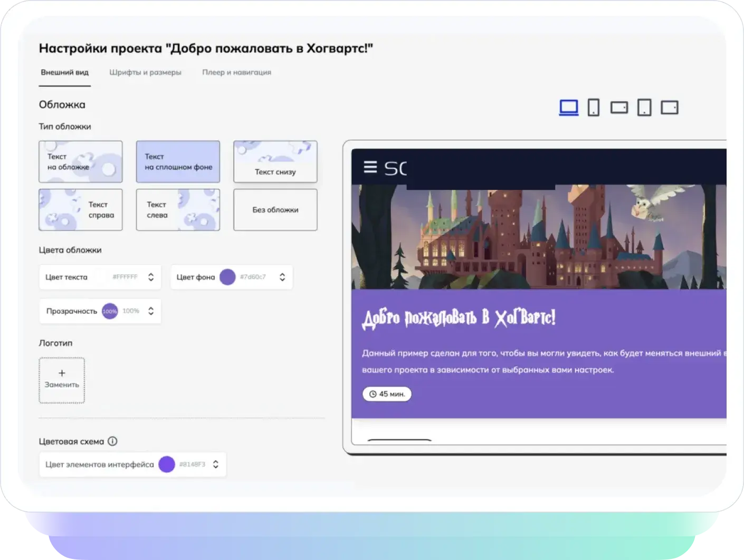This screenshot has height=560, width=744.
Task: Switch preview to portrait tablet view
Action: click(644, 108)
